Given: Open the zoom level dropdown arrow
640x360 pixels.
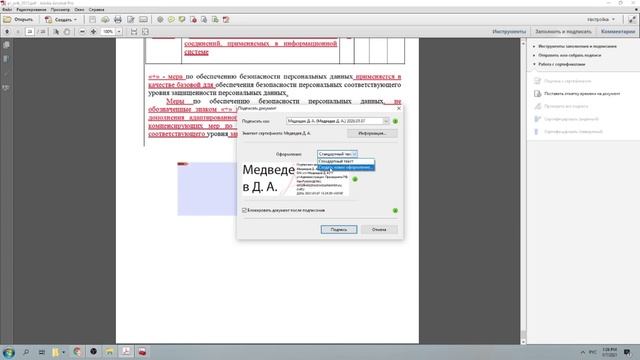Looking at the screenshot, I should 119,31.
